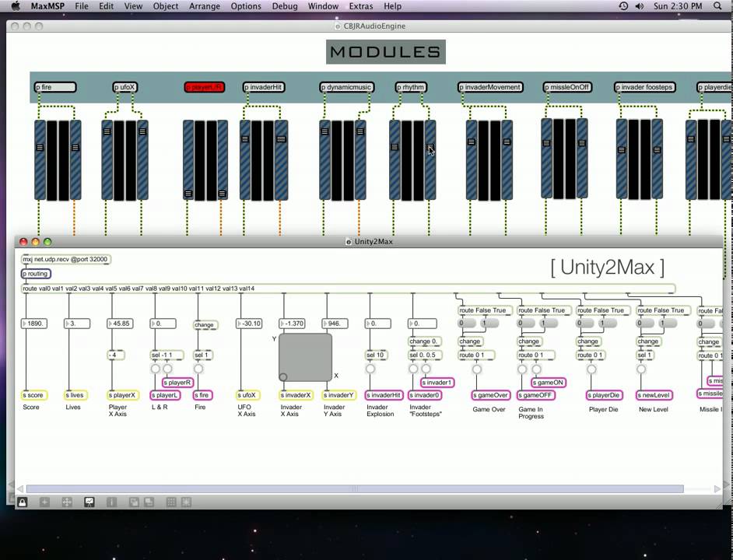Click the new object plus icon
Viewport: 733px width, 560px height.
(x=44, y=502)
